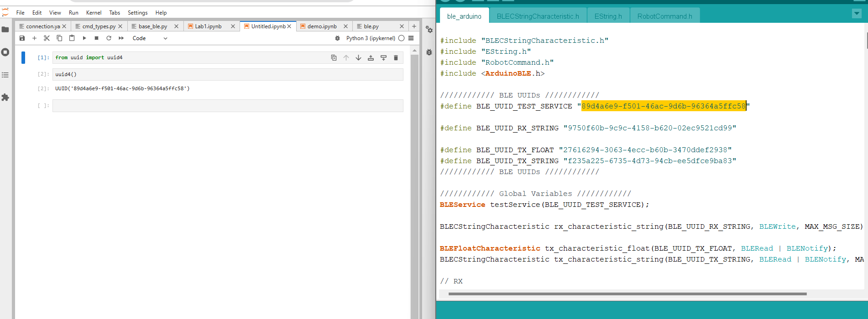Image resolution: width=868 pixels, height=319 pixels.
Task: Click the Arduino horizontal scrollbar
Action: [x=627, y=294]
